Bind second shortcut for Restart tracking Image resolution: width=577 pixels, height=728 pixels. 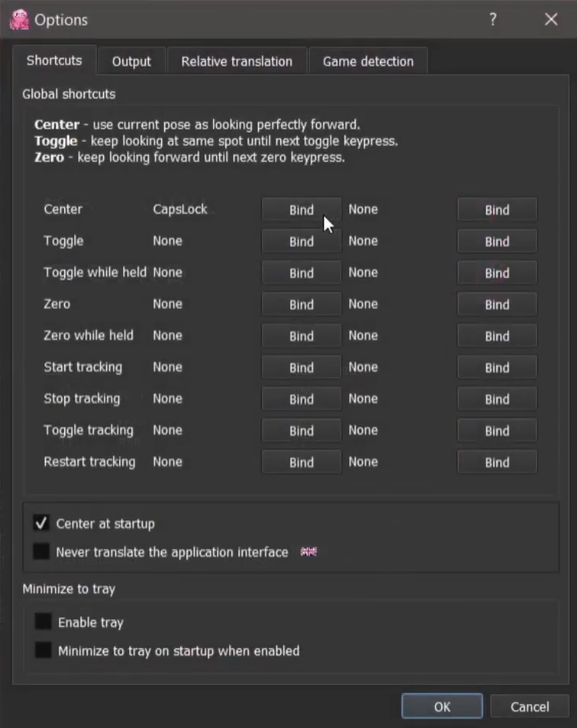pyautogui.click(x=497, y=462)
